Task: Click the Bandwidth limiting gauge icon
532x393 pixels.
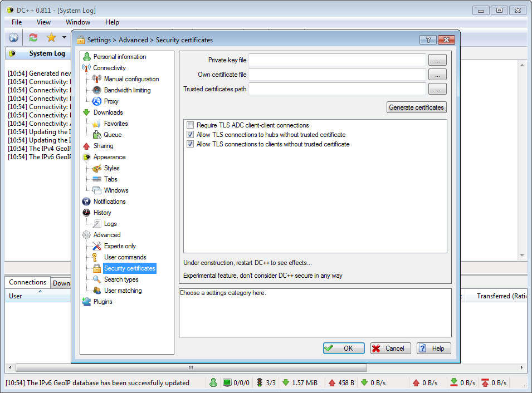Action: [x=97, y=90]
